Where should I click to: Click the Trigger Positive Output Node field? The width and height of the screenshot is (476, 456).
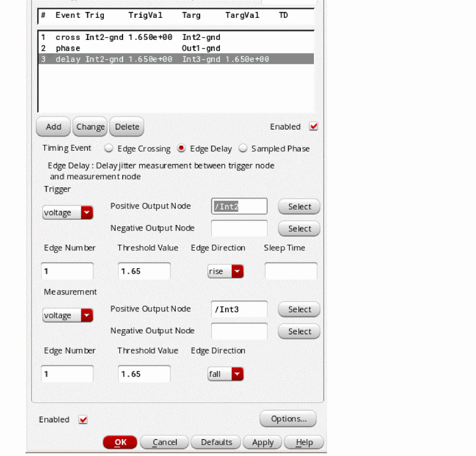[239, 206]
